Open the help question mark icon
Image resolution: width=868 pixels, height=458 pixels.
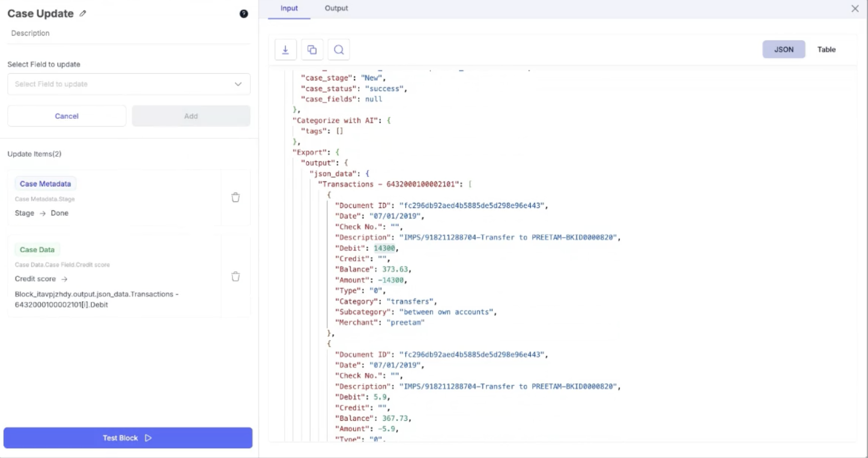click(x=244, y=14)
